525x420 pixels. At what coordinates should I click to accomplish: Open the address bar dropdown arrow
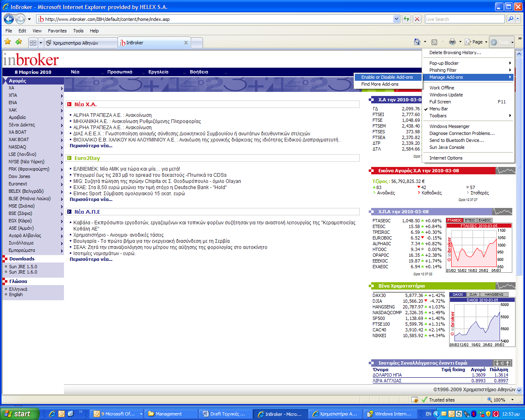pyautogui.click(x=396, y=19)
